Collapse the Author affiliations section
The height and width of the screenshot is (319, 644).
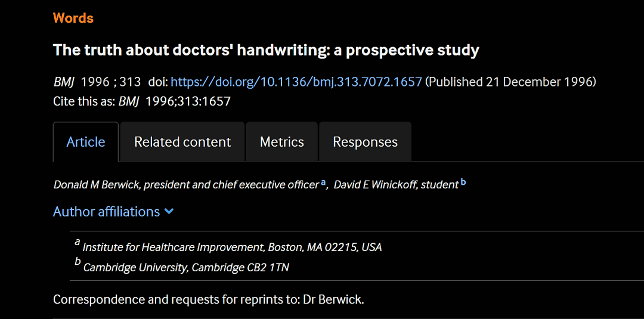[x=113, y=212]
